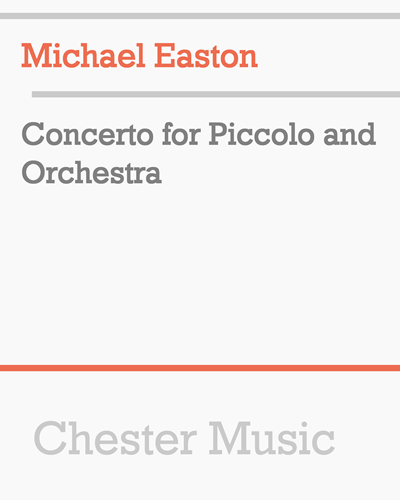Open the Chester Music publisher label
Image resolution: width=400 pixels, height=500 pixels.
(x=184, y=438)
